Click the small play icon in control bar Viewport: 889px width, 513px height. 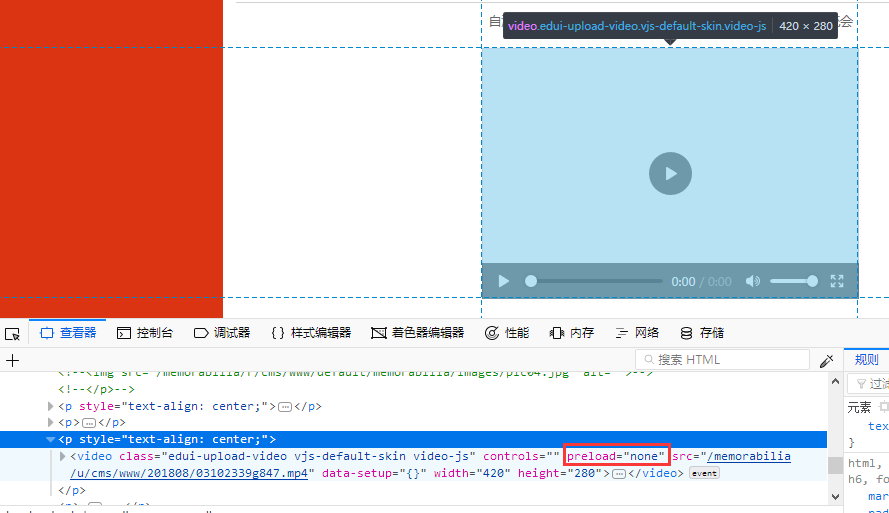(503, 281)
